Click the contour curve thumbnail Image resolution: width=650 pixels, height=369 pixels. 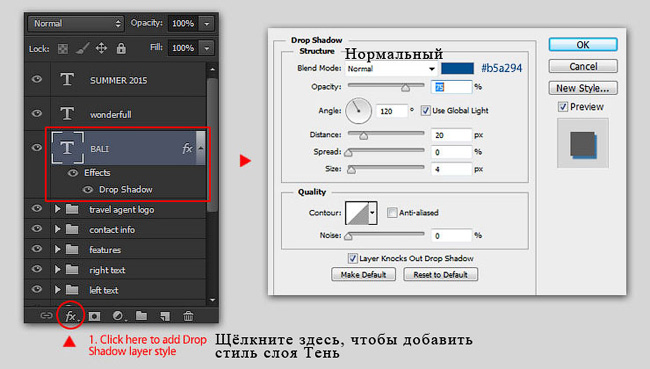357,213
